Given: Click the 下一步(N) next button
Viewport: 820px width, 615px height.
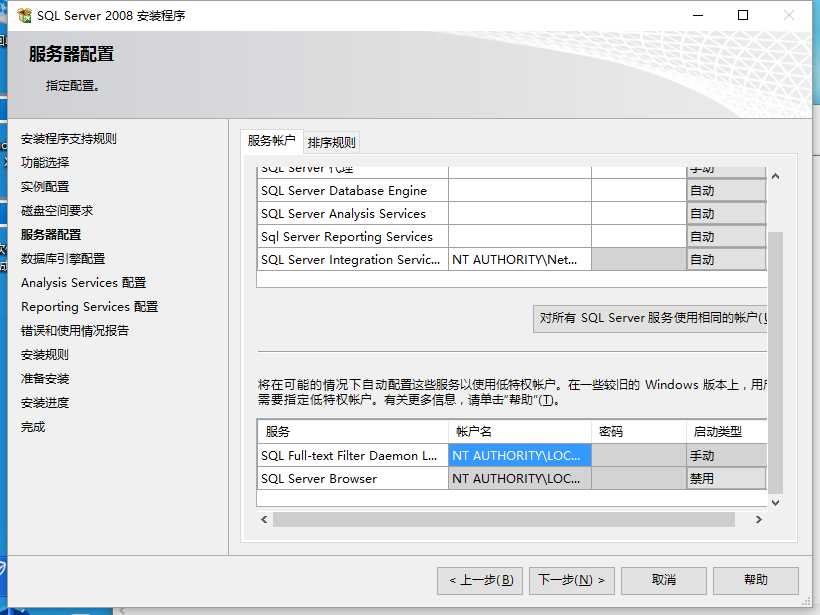Looking at the screenshot, I should [x=572, y=580].
